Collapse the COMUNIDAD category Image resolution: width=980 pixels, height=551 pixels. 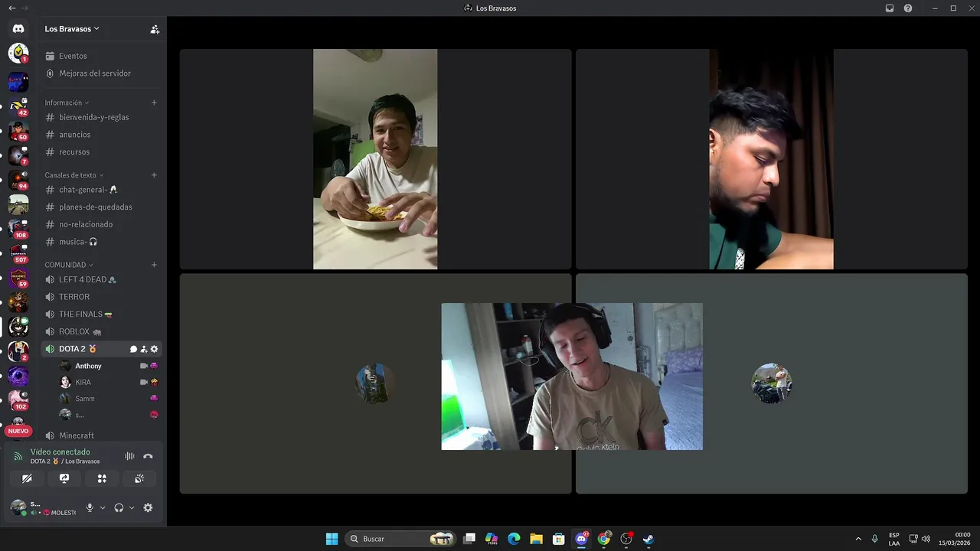(69, 265)
